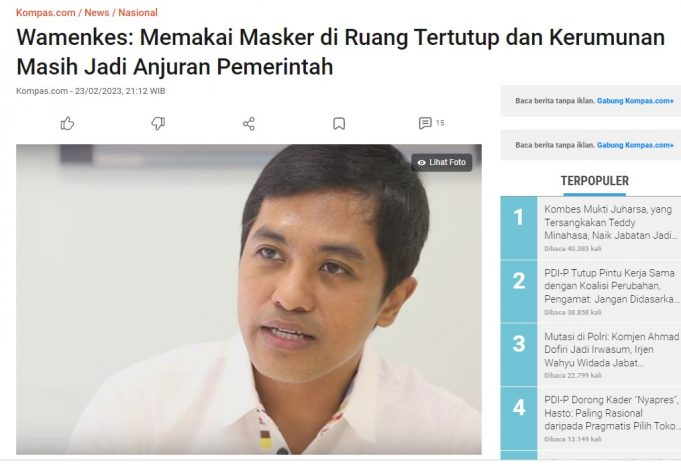Open popular story PDI-P Tutup Pintu Kerja Sama

(611, 286)
